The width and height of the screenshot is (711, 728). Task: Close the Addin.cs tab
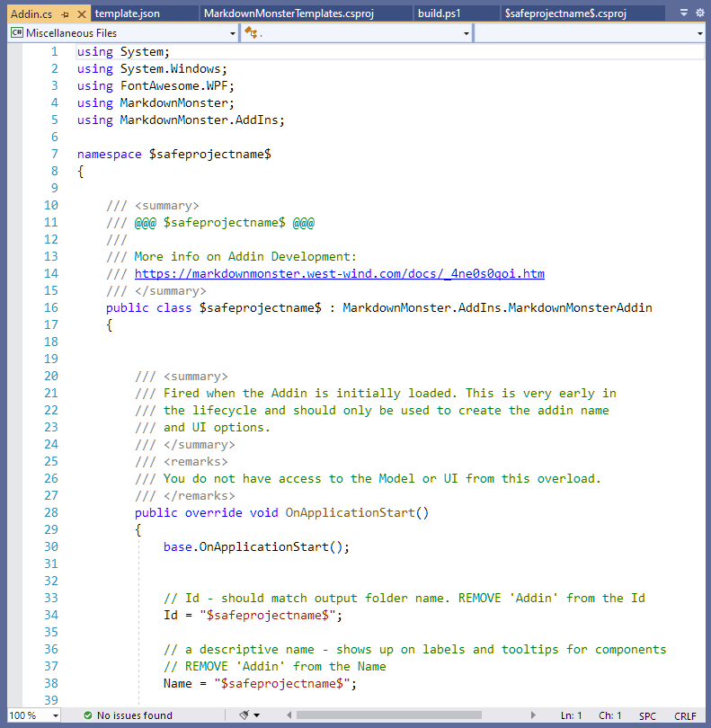click(82, 14)
